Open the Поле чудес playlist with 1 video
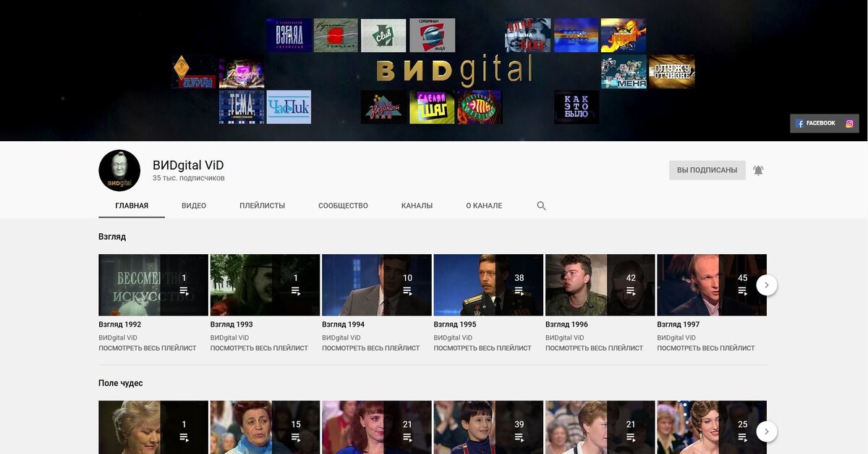This screenshot has width=868, height=454. point(153,427)
